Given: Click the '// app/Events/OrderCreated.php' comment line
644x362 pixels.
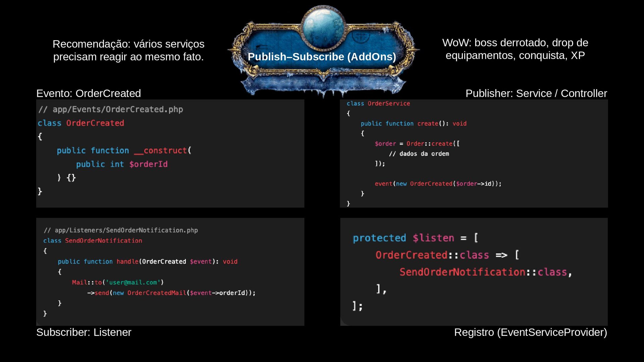Looking at the screenshot, I should 111,109.
